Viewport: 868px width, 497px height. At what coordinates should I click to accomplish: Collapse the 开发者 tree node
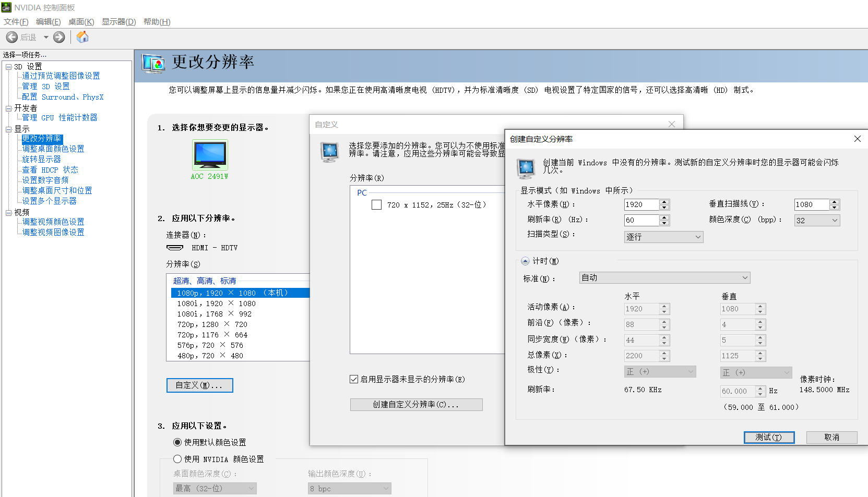click(x=8, y=108)
